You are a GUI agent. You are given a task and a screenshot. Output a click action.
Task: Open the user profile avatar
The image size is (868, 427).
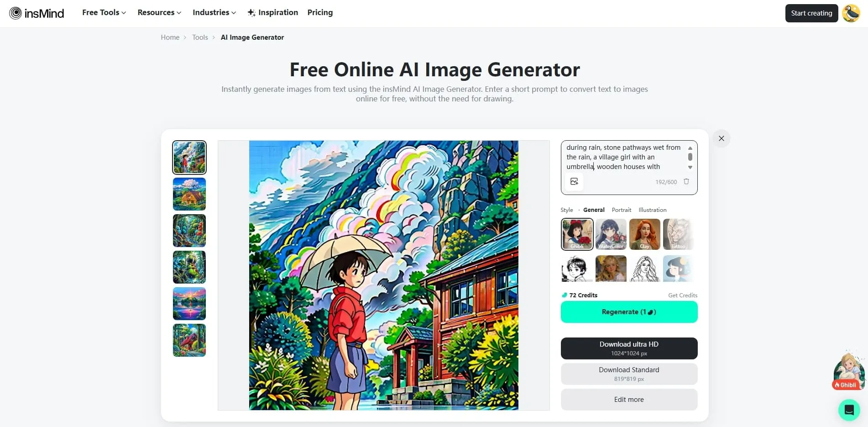click(x=851, y=13)
